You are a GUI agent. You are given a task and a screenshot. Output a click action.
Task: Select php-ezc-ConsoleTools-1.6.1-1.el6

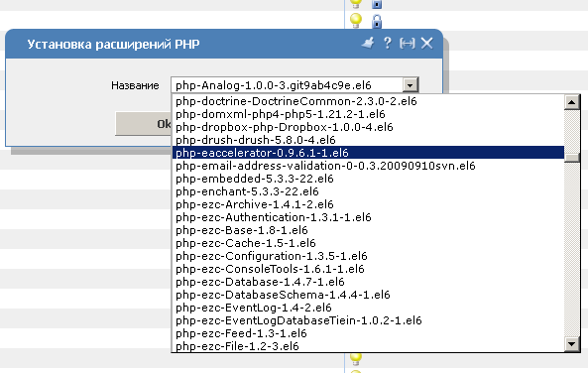pyautogui.click(x=368, y=269)
